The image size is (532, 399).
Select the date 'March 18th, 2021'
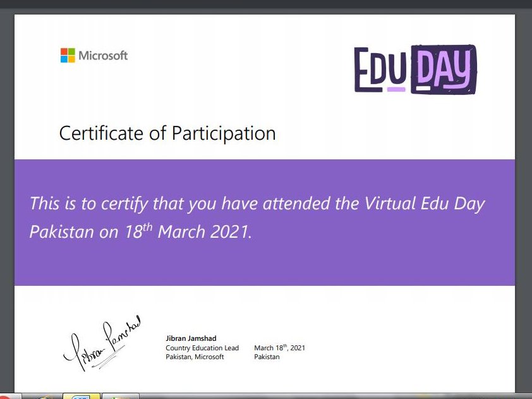coord(279,347)
